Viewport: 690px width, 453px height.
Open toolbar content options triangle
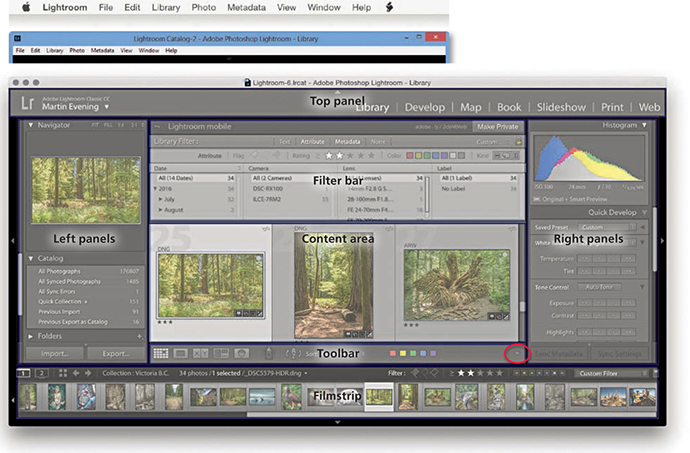517,353
